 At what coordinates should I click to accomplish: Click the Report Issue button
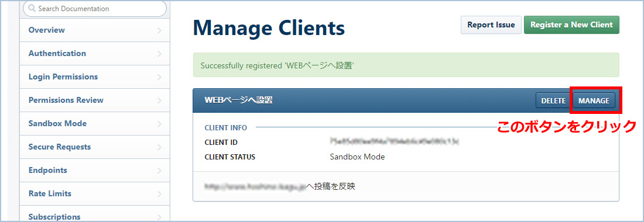pos(491,25)
